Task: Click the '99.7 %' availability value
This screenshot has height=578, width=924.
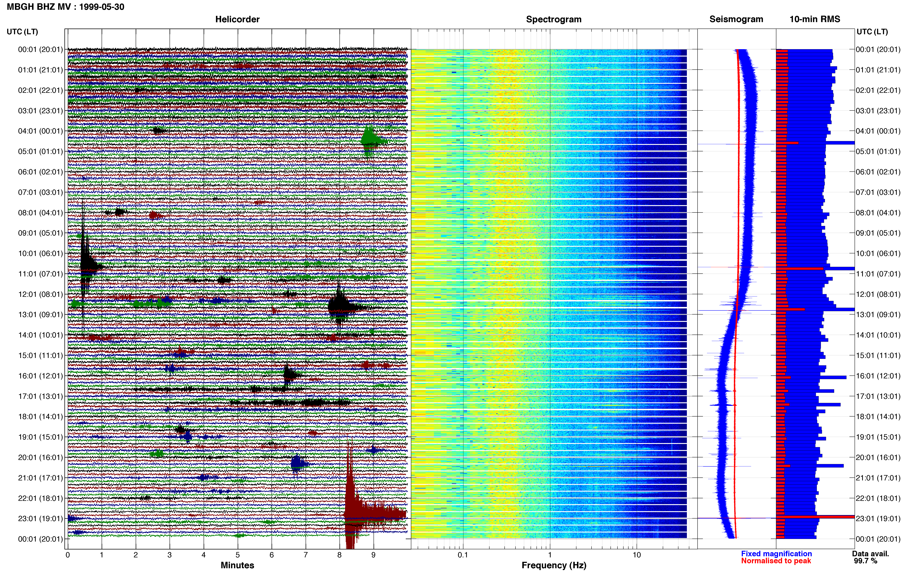Action: coord(865,561)
